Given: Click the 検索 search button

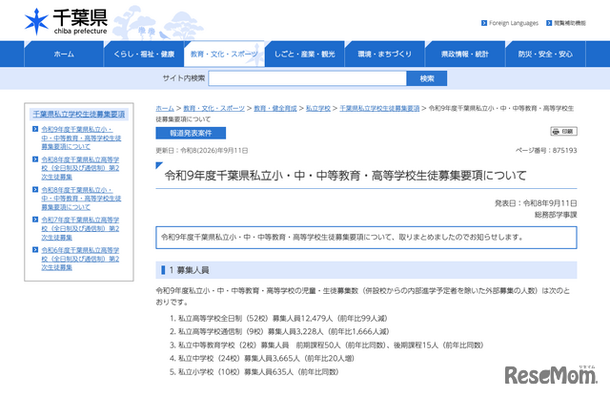Looking at the screenshot, I should pyautogui.click(x=427, y=78).
